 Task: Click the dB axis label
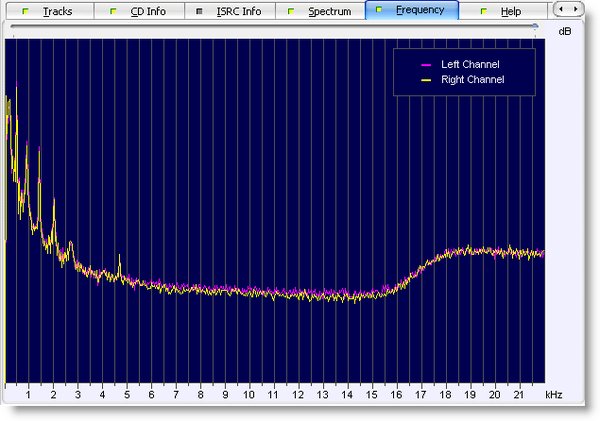565,31
